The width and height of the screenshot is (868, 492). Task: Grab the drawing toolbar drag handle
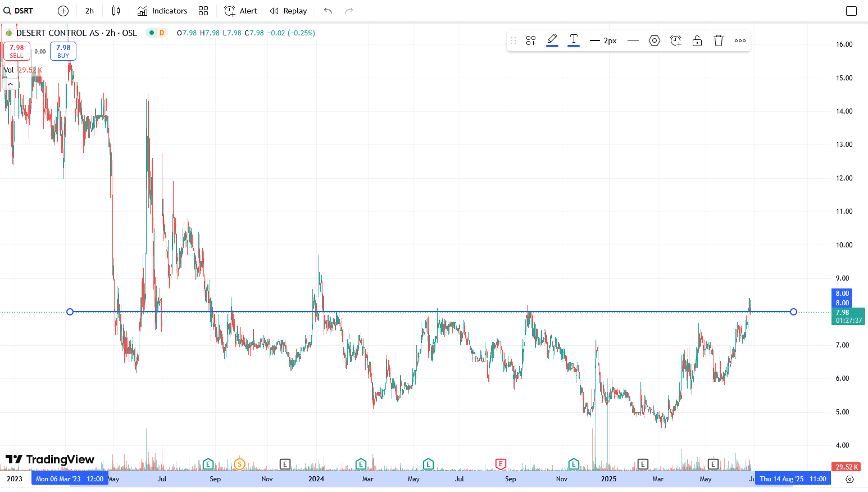pos(513,40)
